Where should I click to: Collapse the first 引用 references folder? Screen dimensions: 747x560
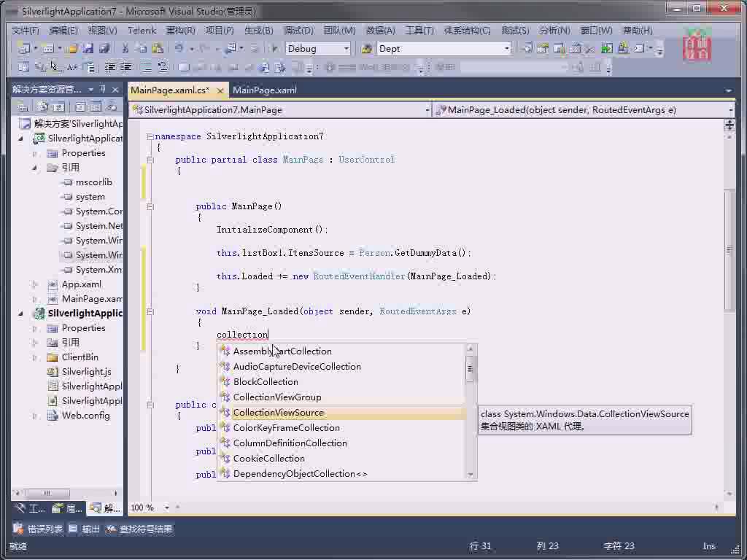(x=34, y=168)
